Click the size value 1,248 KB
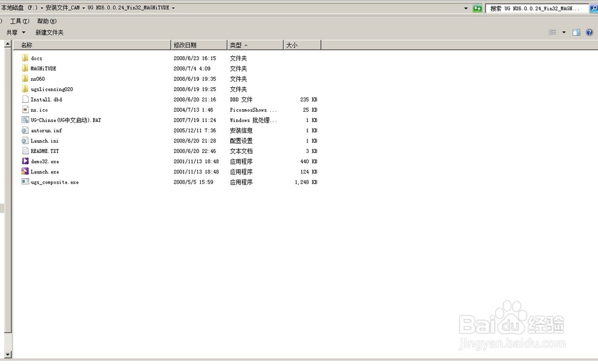Screen dimensions: 598x364 point(306,182)
